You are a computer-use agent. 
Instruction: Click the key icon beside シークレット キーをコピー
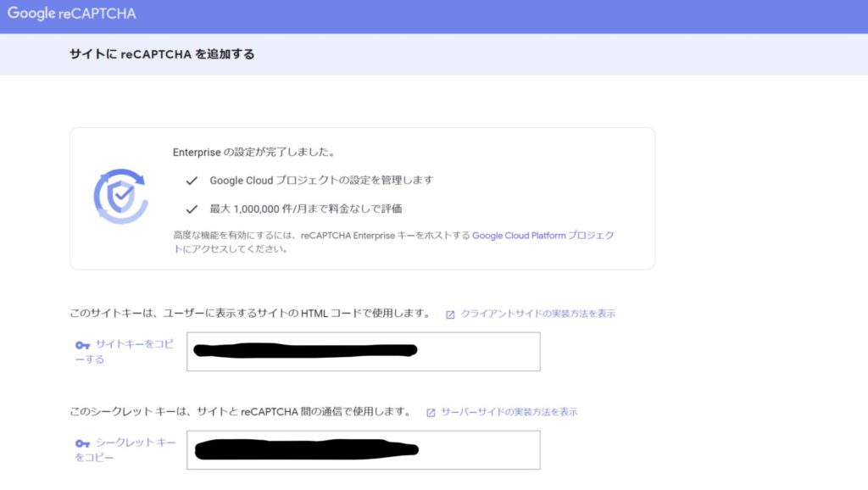click(x=82, y=443)
